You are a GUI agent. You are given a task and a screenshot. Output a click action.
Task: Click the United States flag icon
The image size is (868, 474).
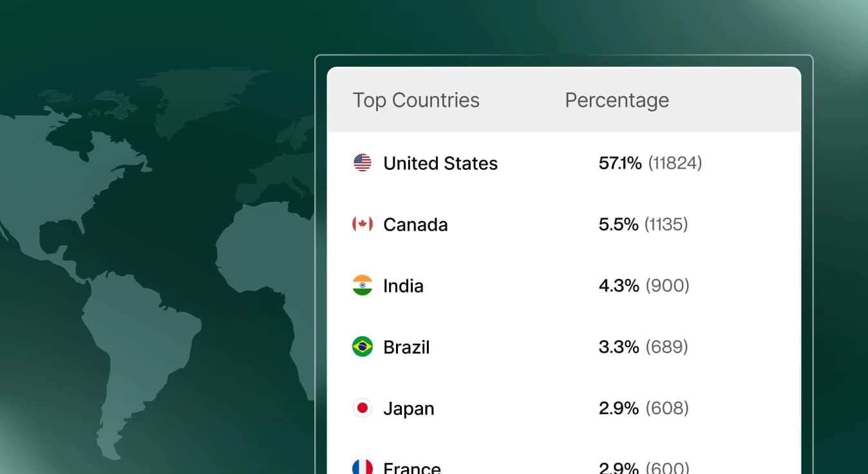(x=363, y=163)
